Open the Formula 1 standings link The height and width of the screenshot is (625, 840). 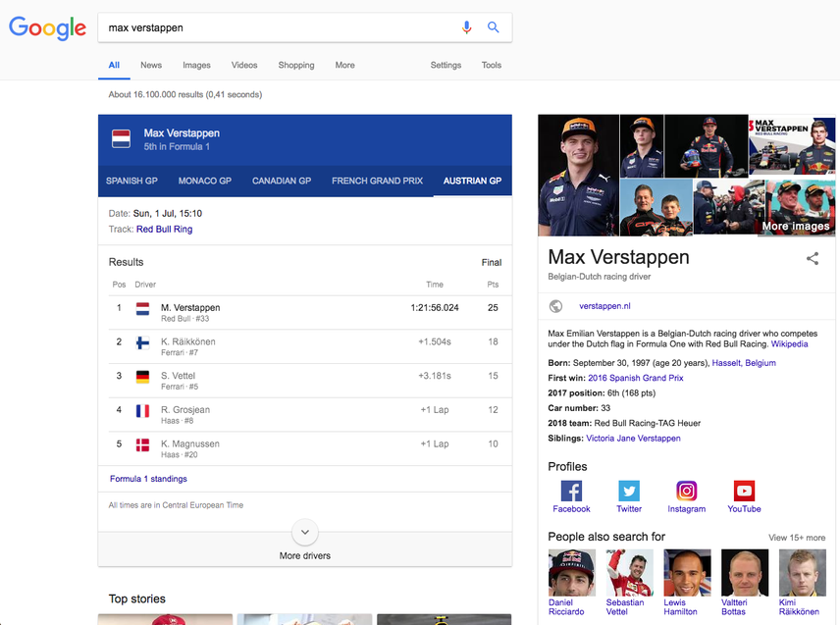(148, 479)
